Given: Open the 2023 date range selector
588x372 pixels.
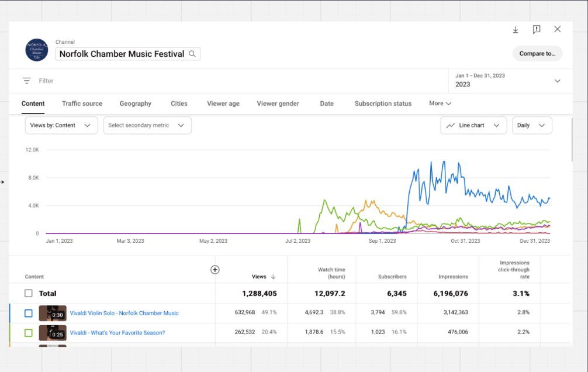Looking at the screenshot, I should 509,81.
